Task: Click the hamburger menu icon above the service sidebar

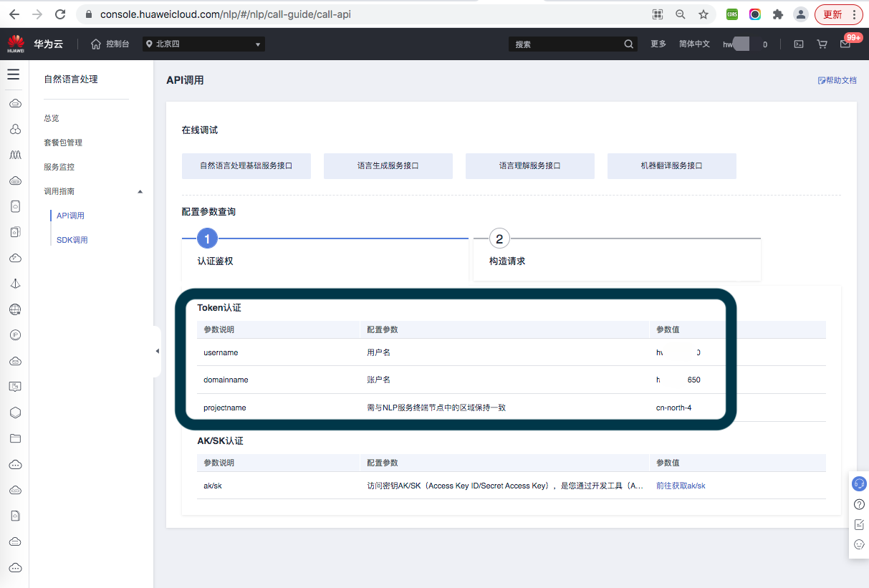Action: point(13,74)
